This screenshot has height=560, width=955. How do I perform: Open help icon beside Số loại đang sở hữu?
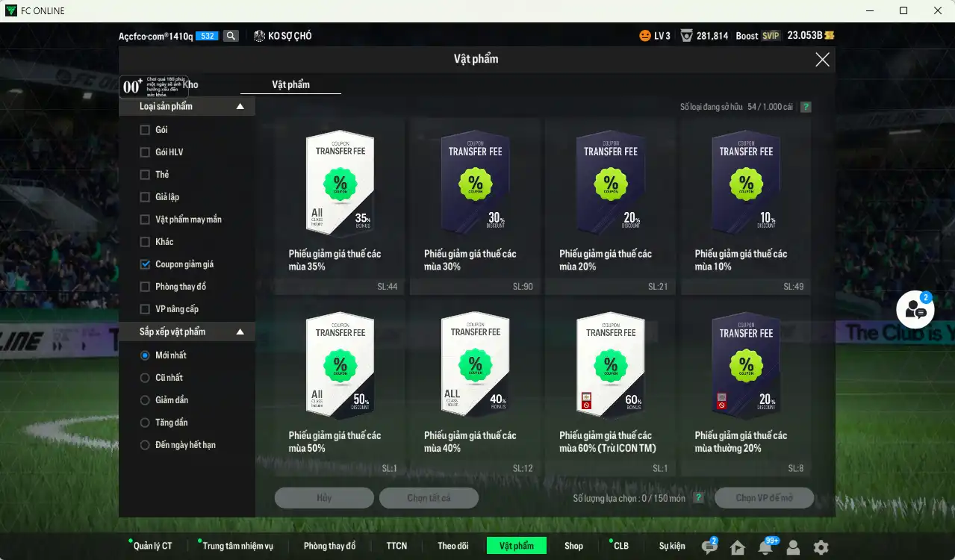(806, 108)
